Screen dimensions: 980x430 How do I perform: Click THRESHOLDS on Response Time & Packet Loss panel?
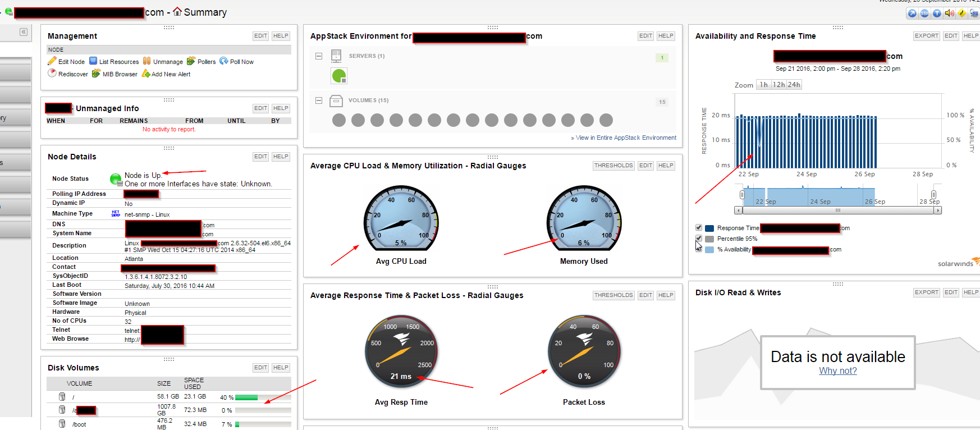(x=614, y=295)
